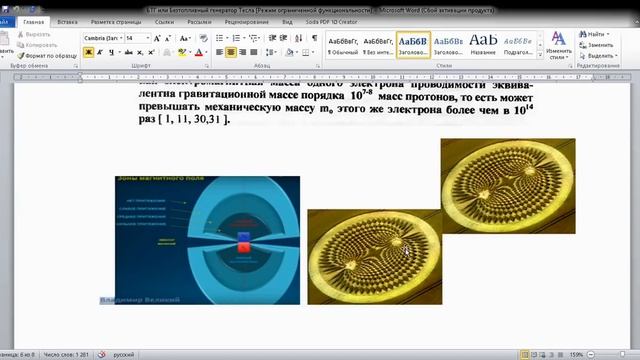Open Ссылки (References) tab
640x360 pixels.
click(x=164, y=22)
